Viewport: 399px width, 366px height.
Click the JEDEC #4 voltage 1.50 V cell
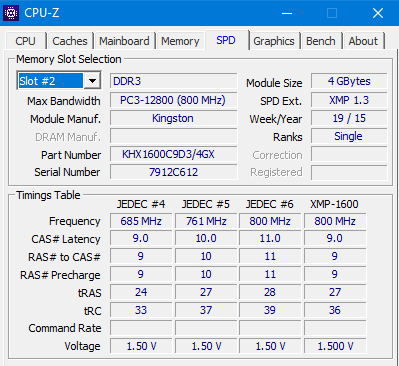click(x=141, y=346)
